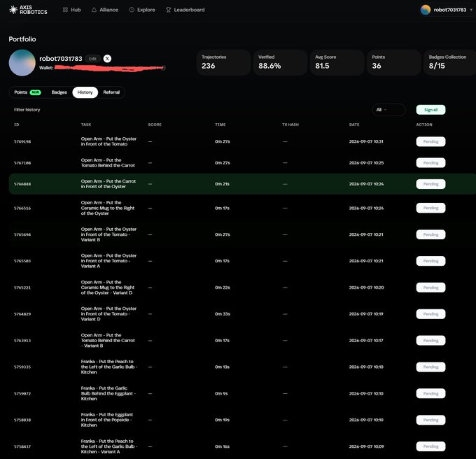Go to the Hub page
This screenshot has height=459, width=476.
[x=72, y=10]
